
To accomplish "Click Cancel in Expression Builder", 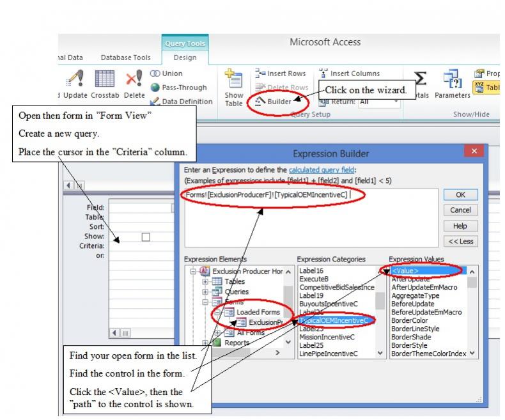I will [460, 210].
